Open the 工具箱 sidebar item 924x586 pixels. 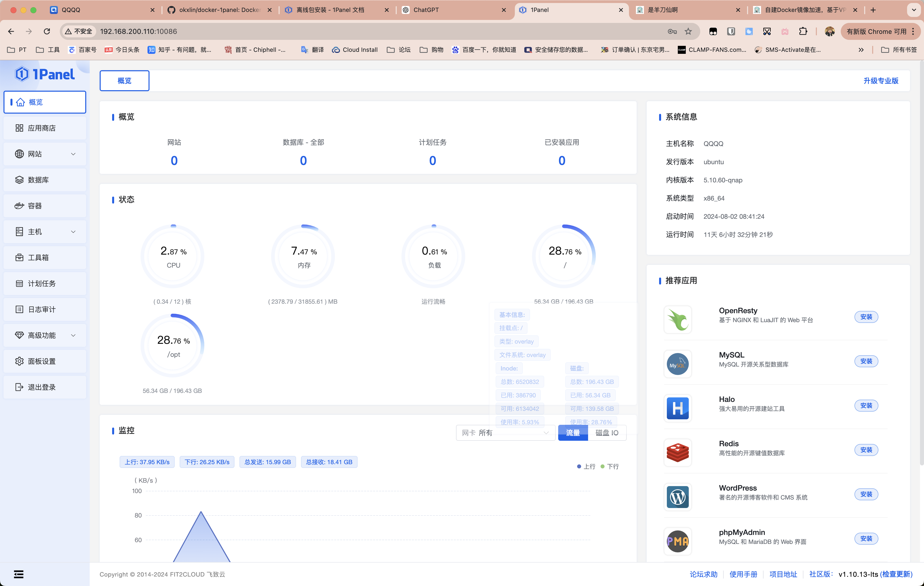pos(45,258)
